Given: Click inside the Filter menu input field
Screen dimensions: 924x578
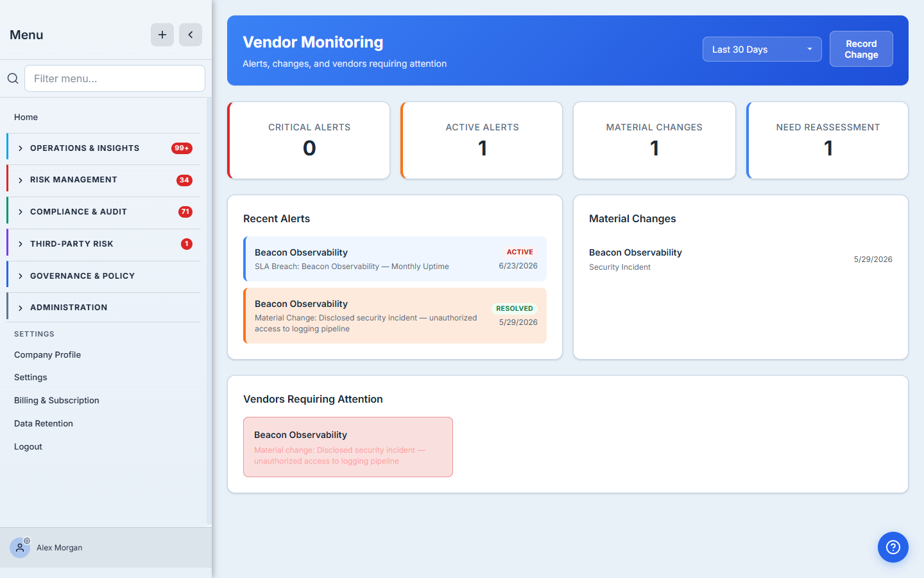Looking at the screenshot, I should (115, 78).
